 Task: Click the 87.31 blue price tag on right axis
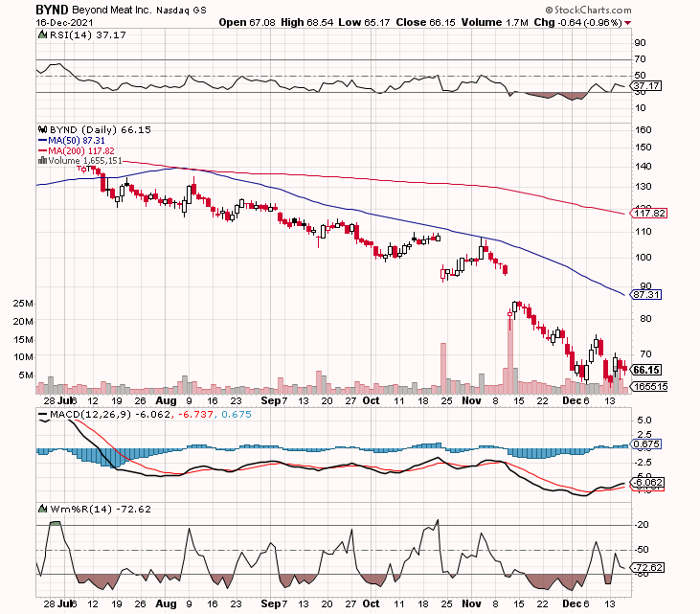click(646, 295)
